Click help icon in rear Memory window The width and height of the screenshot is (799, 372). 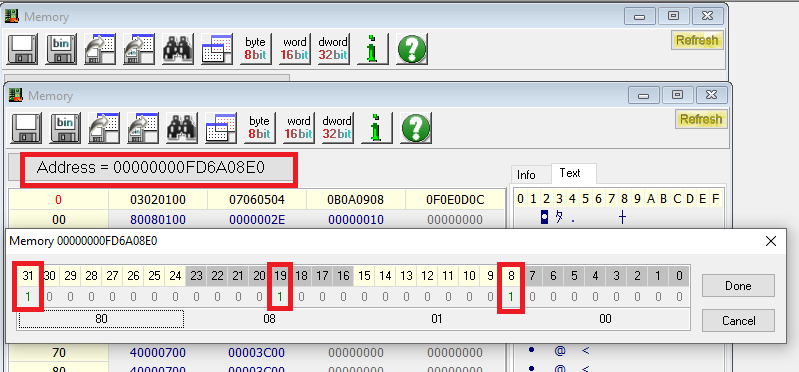point(412,49)
